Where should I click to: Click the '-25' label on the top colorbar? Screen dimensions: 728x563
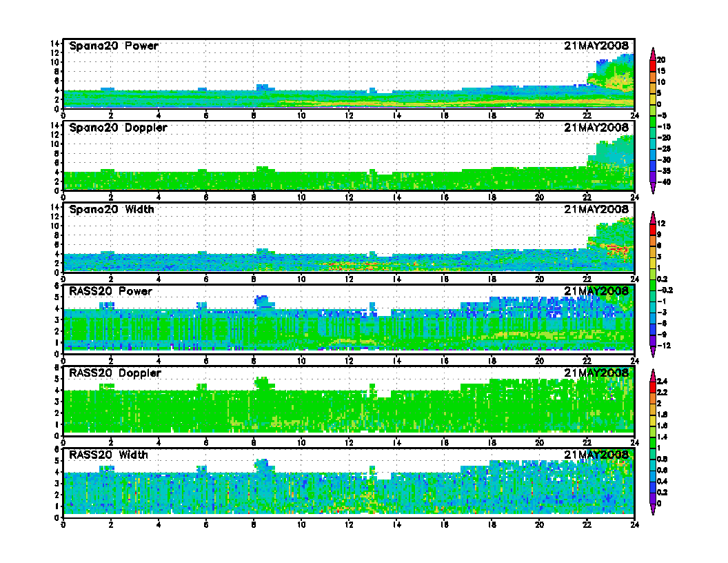coord(664,148)
